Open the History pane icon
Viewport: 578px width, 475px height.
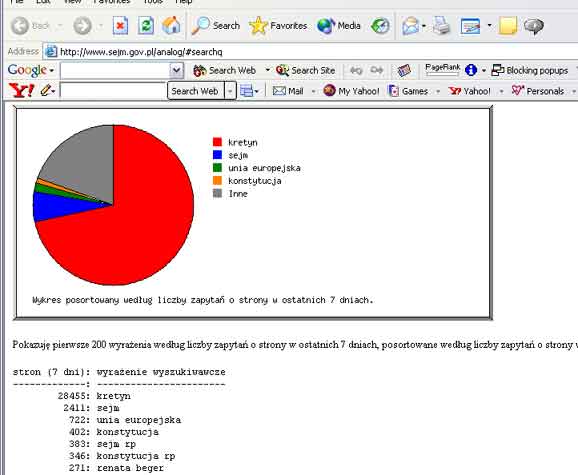[x=380, y=26]
